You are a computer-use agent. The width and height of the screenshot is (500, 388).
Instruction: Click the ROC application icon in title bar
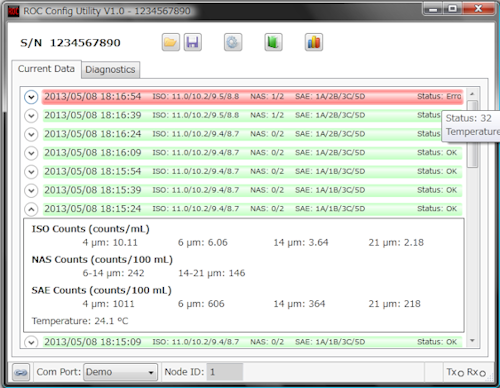click(13, 11)
